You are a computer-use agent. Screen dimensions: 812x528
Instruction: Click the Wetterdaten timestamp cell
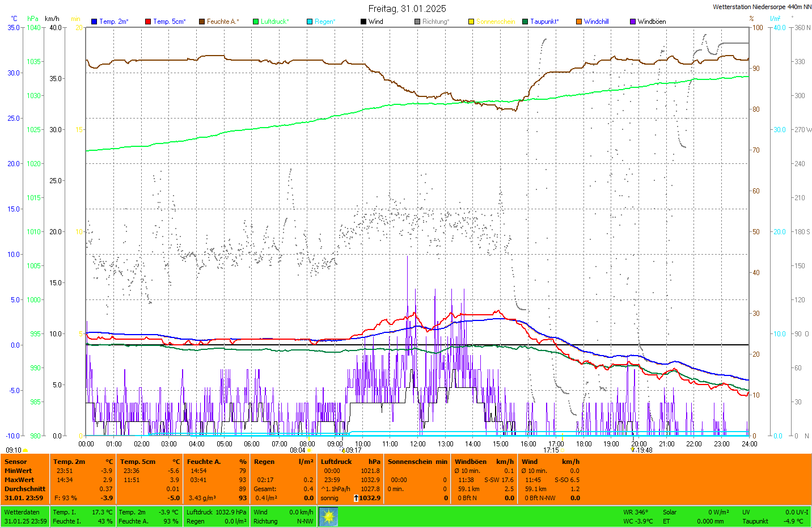25,517
